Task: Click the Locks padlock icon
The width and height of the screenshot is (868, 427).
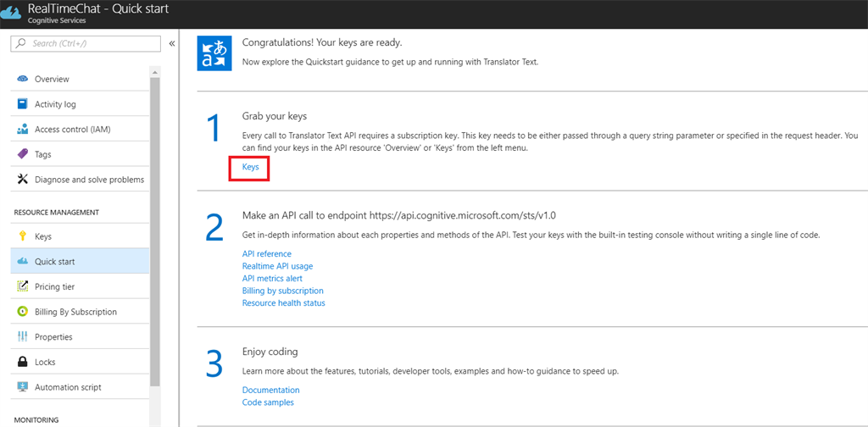Action: [x=23, y=362]
